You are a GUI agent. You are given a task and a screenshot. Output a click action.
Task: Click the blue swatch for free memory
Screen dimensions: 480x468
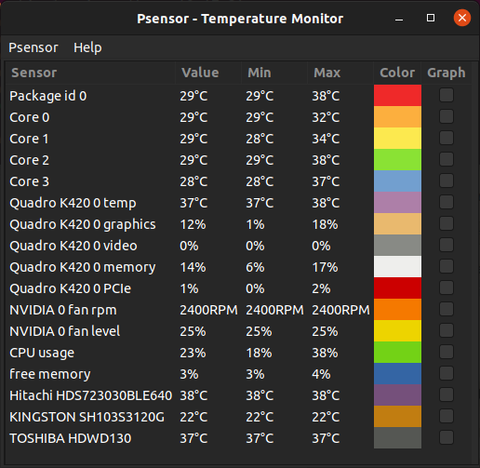397,374
